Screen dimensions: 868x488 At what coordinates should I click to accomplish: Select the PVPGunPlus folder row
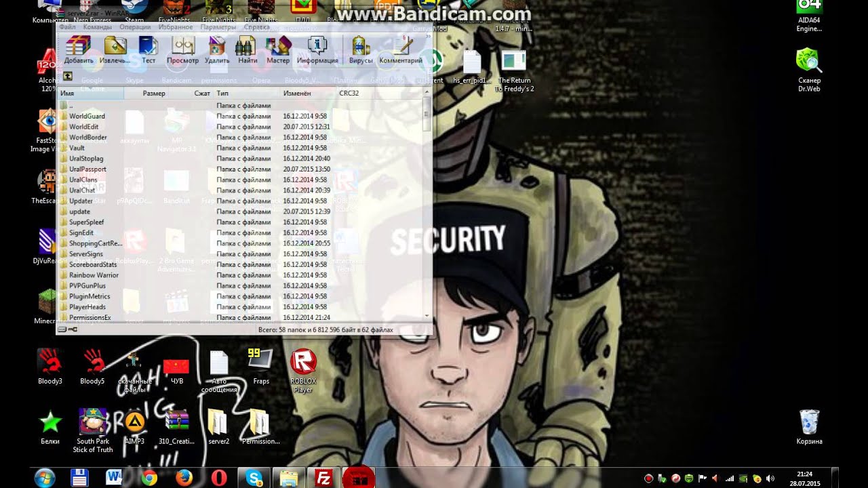click(x=240, y=286)
